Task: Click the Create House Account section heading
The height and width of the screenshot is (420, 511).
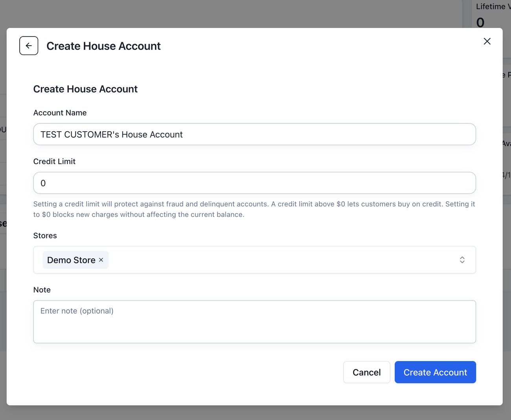Action: pos(85,89)
